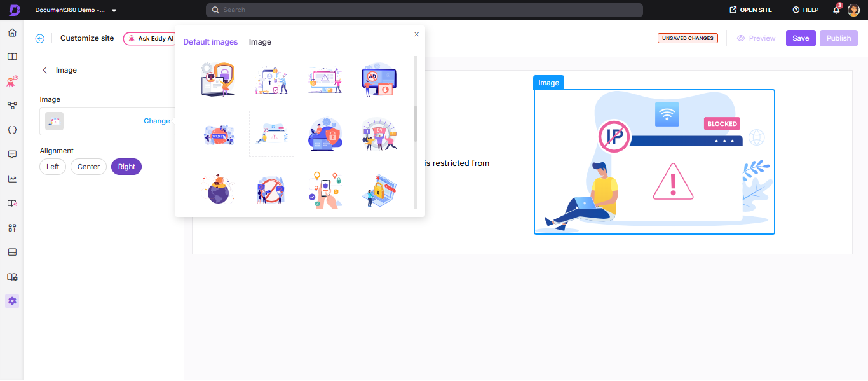
Task: Click the UNSAVED CHANGES badge
Action: (688, 38)
